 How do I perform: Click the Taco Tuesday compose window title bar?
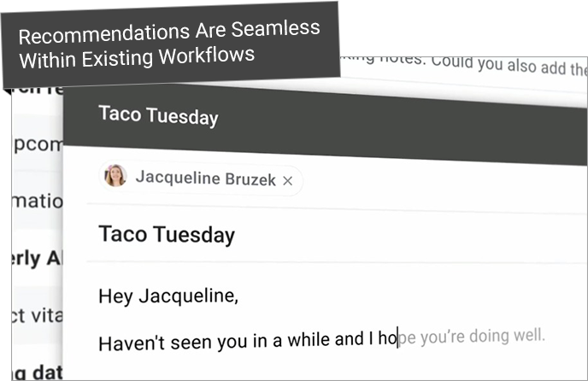[x=326, y=124]
